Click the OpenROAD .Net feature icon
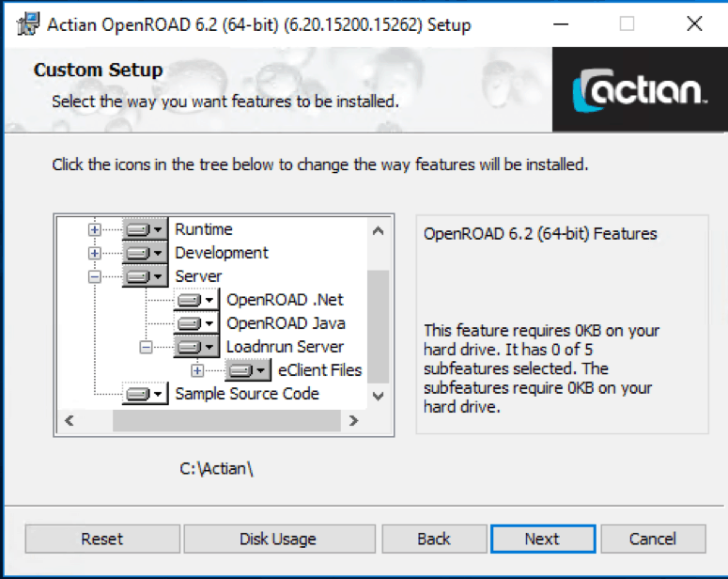This screenshot has width=728, height=579. coord(196,300)
